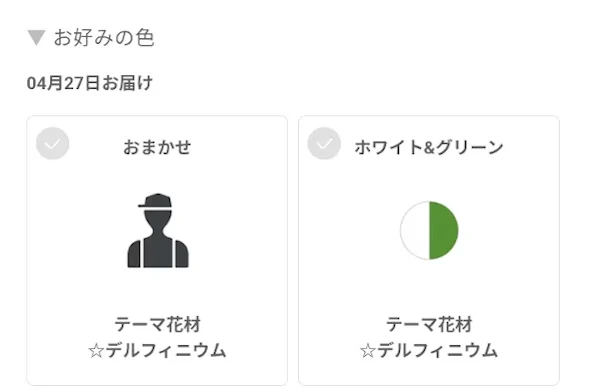Click the お好みの色 heading text
600x391 pixels.
click(x=104, y=37)
